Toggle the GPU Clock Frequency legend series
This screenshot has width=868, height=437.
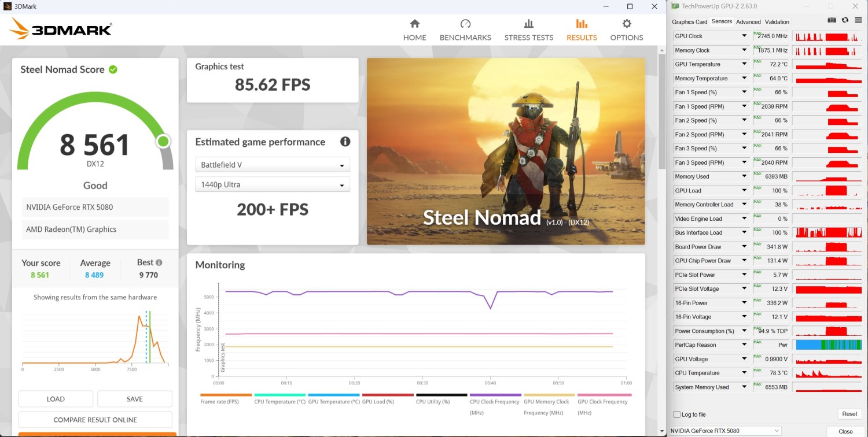(603, 406)
